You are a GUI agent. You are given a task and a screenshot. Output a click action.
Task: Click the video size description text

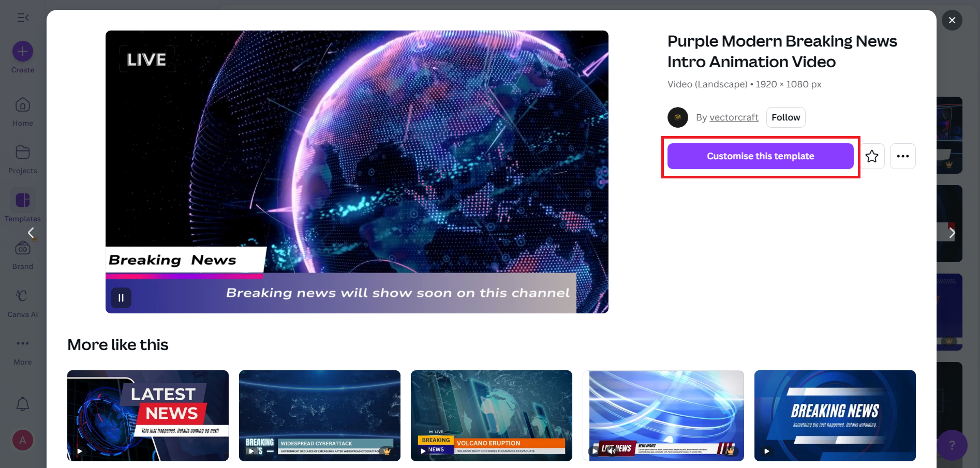[745, 84]
